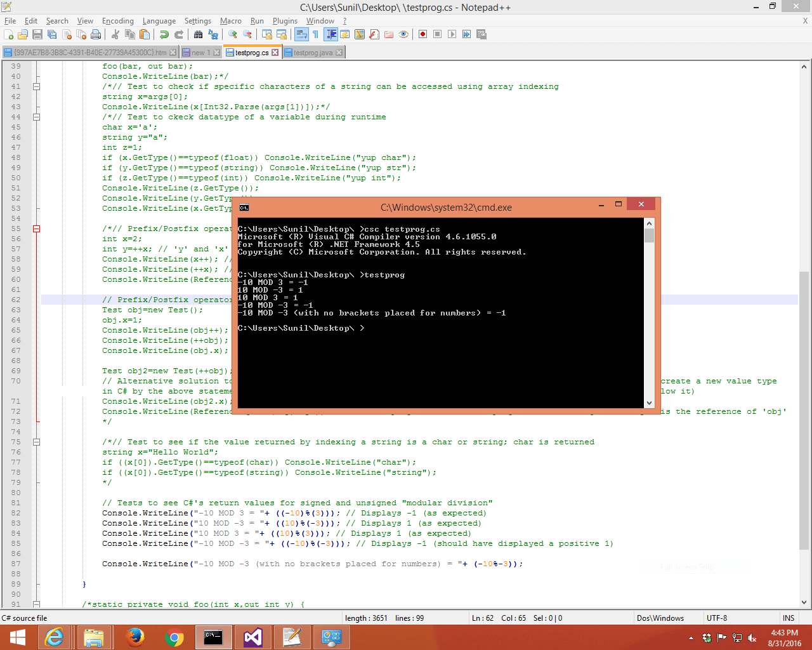Click the Paste clipboard icon

coord(144,34)
